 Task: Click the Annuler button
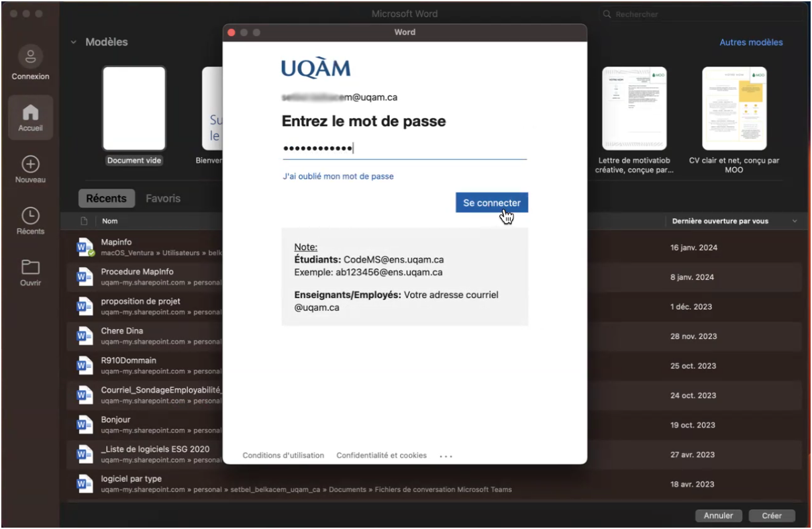718,516
